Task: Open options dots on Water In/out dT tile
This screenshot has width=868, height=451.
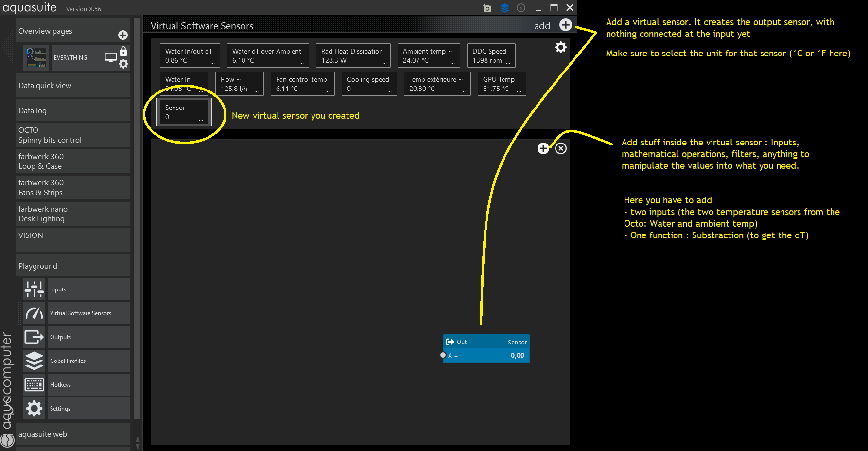Action: tap(212, 64)
